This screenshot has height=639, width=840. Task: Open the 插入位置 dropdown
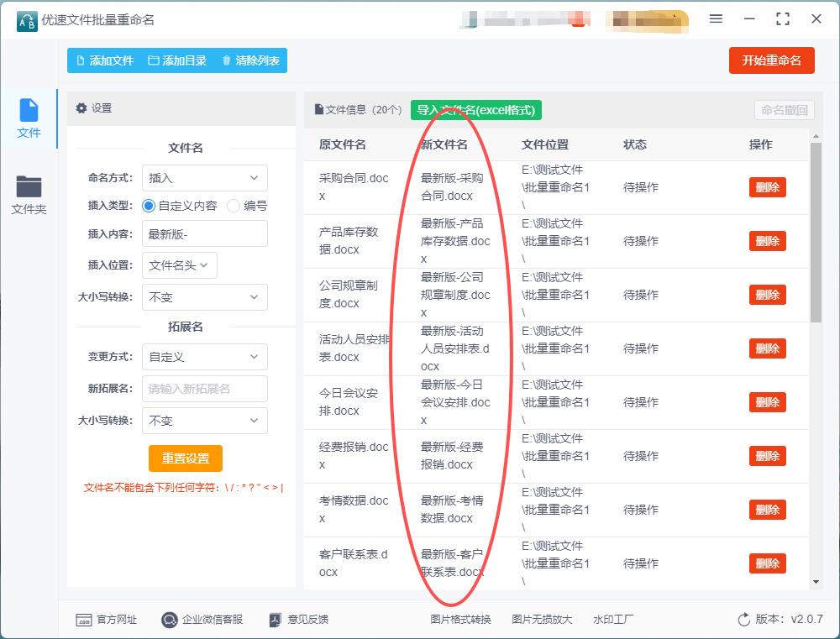pos(180,265)
